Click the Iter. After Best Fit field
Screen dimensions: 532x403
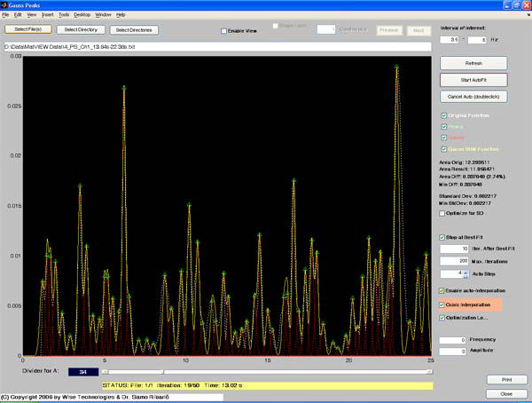(454, 249)
